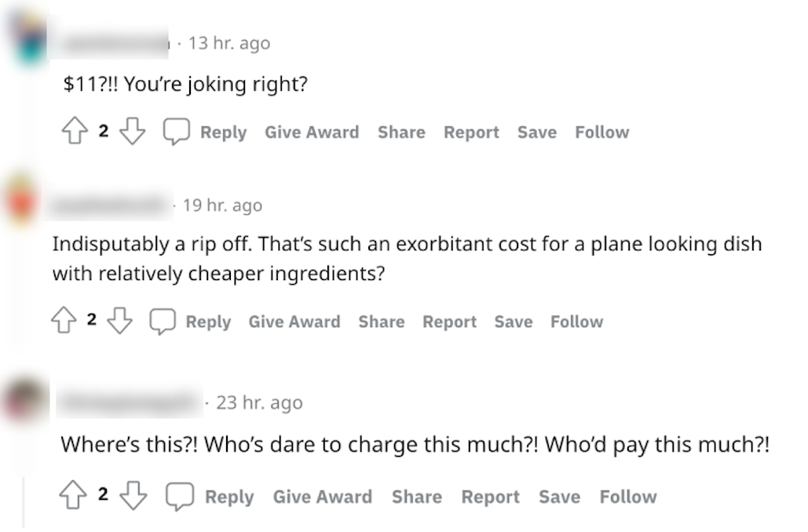Collapse thread line beside the 23 hr. comment
Image resolution: width=808 pixels, height=532 pixels.
pos(24,502)
